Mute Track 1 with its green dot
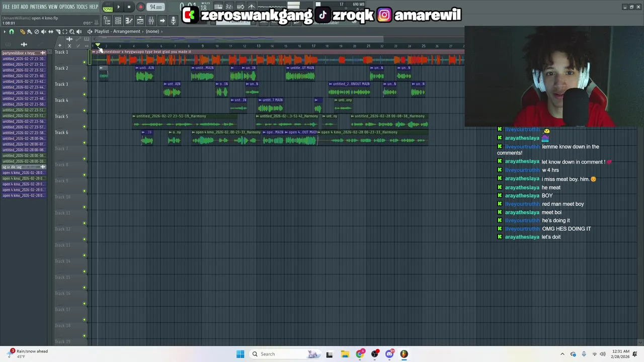Viewport: 644px width, 362px height. (x=85, y=62)
